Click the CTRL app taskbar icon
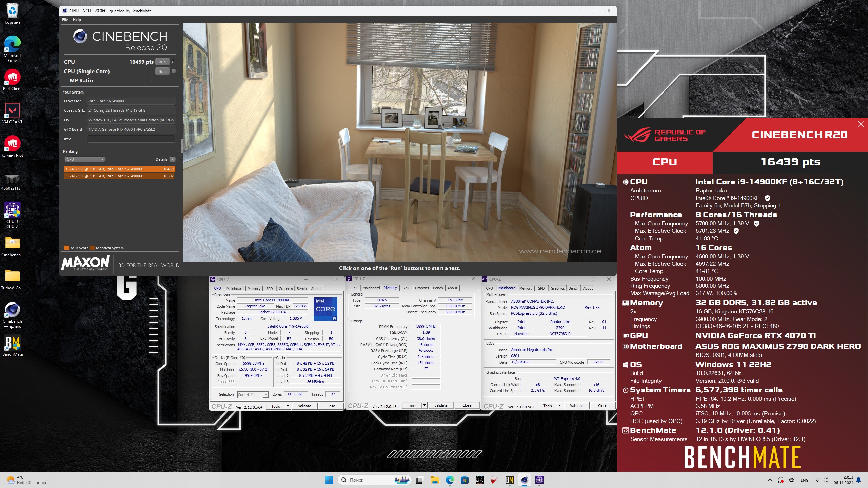This screenshot has height=488, width=868. 479,480
